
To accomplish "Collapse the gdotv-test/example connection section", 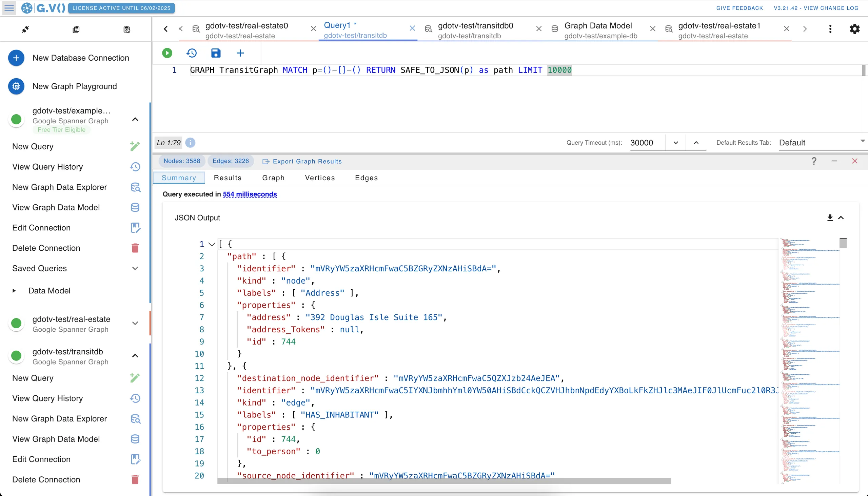I will [135, 119].
